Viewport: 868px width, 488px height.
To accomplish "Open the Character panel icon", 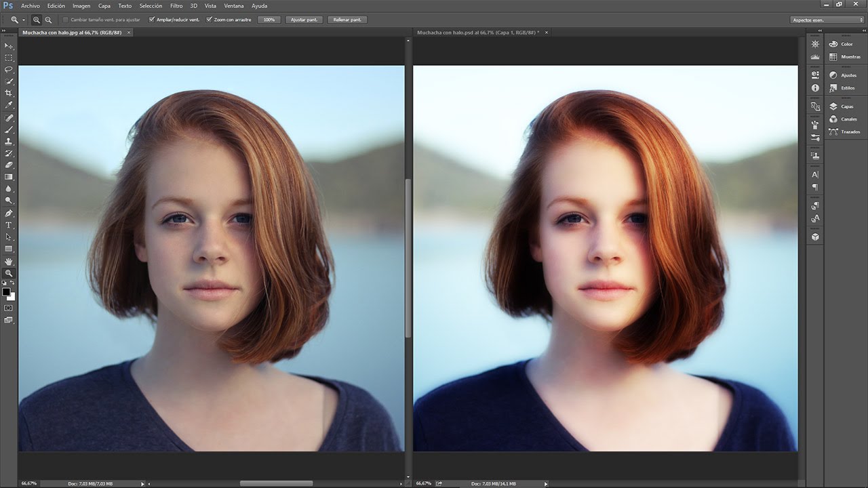I will click(815, 174).
